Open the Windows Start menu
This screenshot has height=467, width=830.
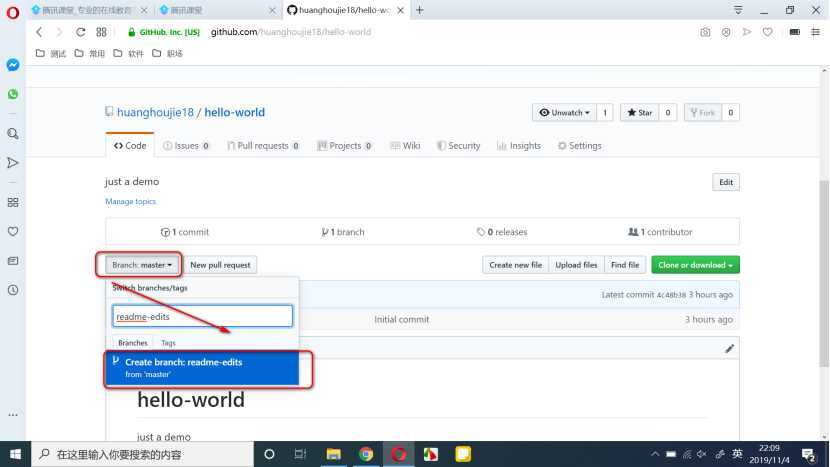coord(15,454)
